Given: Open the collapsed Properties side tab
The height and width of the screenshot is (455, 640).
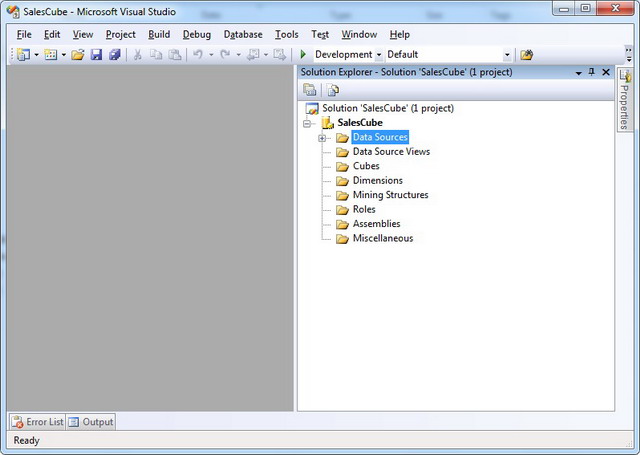Looking at the screenshot, I should [624, 100].
